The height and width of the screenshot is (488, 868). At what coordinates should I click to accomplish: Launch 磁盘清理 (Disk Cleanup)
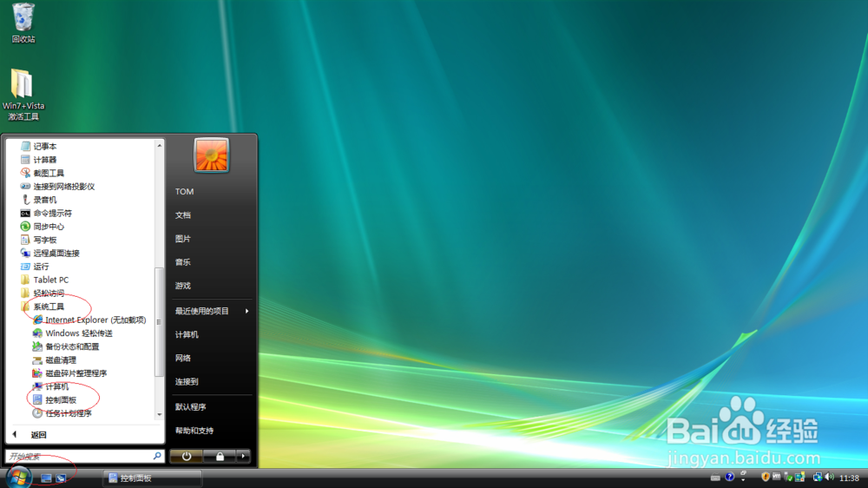(54, 360)
